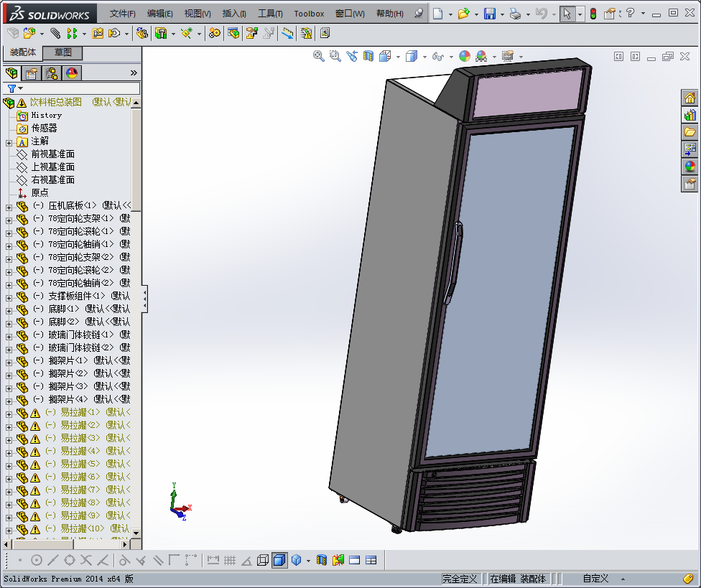Click the New document icon

pyautogui.click(x=437, y=14)
